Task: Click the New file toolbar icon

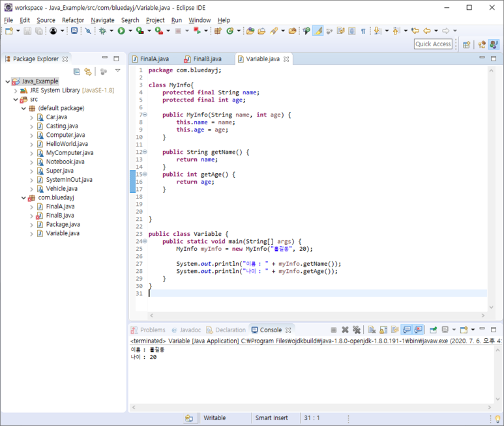Action: (x=9, y=31)
